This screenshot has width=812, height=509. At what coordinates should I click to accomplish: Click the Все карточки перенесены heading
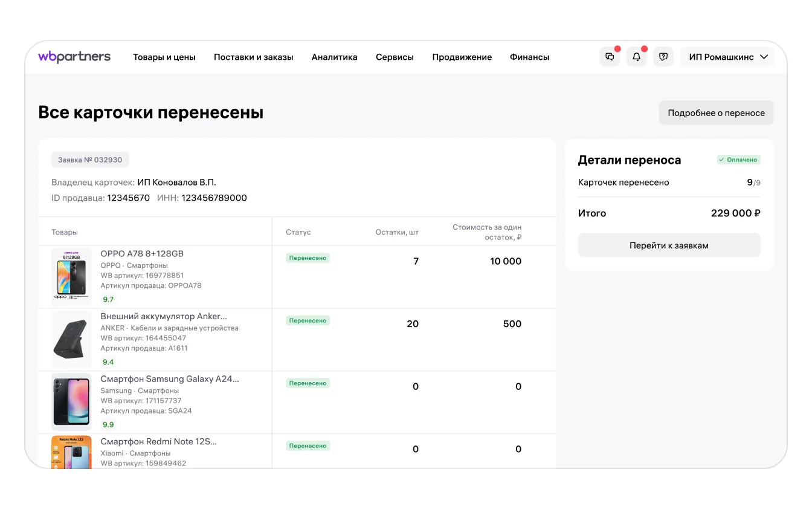coord(151,113)
